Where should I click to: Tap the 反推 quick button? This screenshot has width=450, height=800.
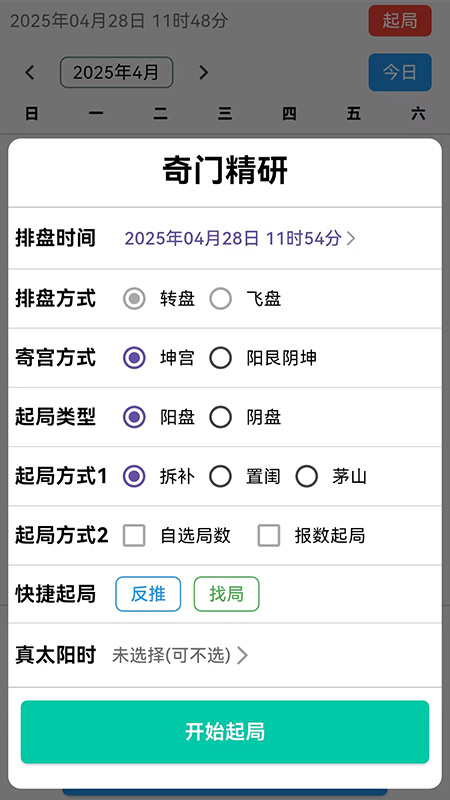point(148,594)
